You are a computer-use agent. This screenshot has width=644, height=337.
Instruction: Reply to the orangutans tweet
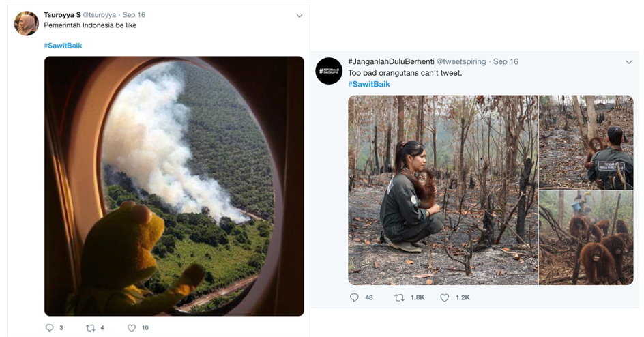coord(354,297)
